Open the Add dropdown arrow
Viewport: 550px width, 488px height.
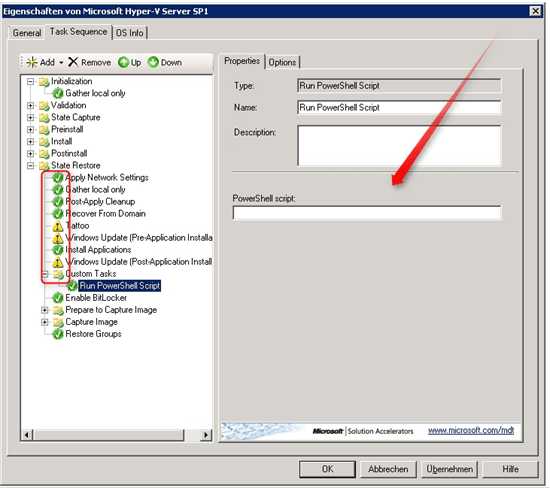(x=61, y=63)
